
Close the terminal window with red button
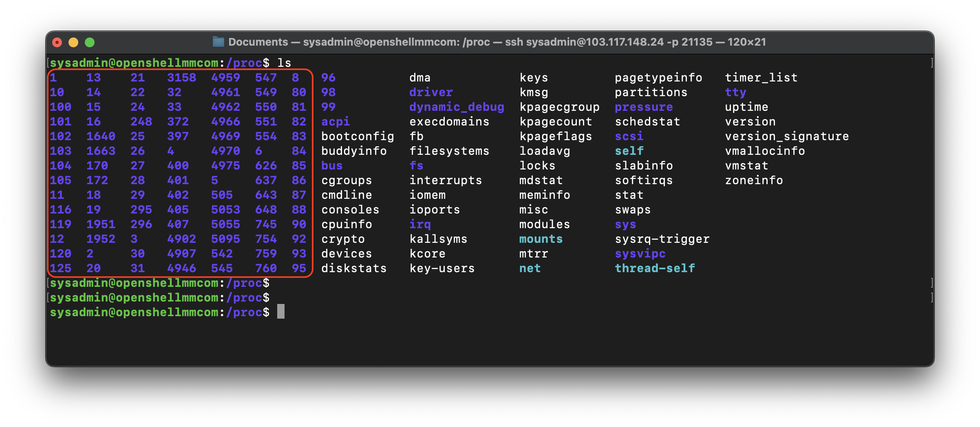(x=57, y=42)
